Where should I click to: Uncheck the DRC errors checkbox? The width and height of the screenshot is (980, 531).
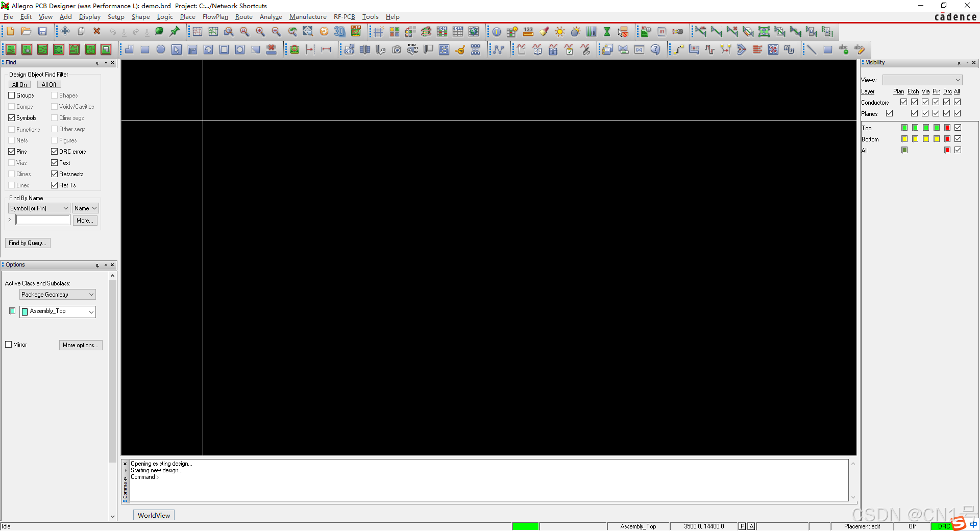click(x=55, y=152)
